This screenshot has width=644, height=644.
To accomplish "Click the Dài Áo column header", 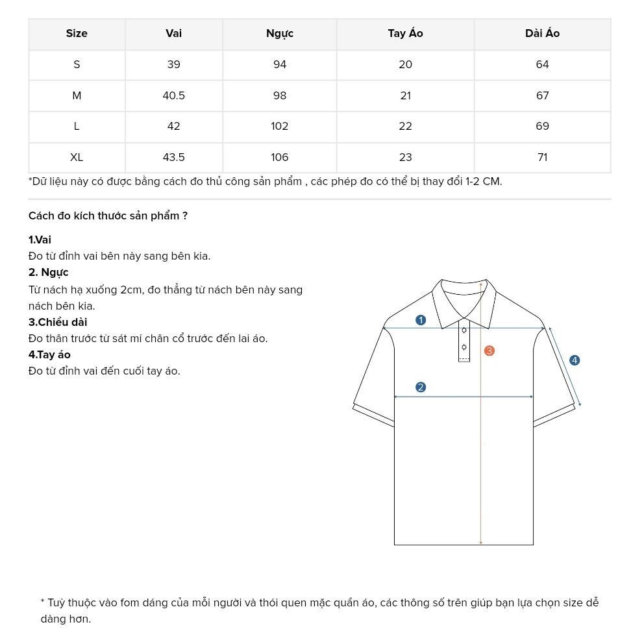I will pyautogui.click(x=543, y=34).
